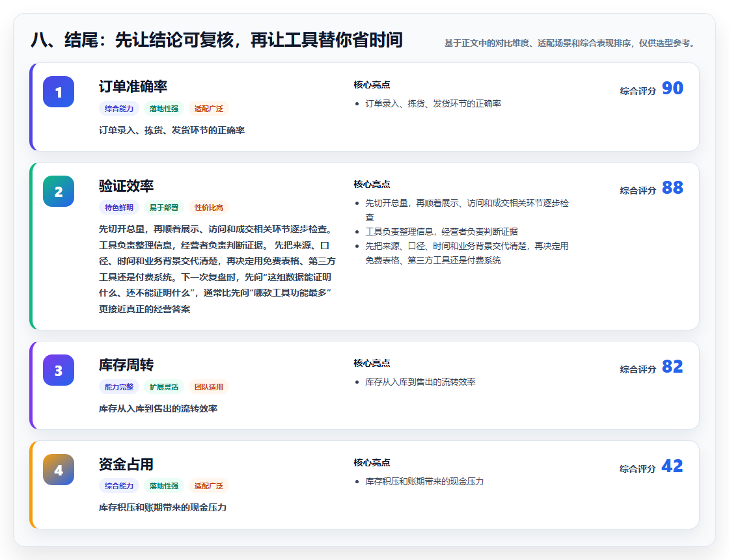Click the rank 4 number badge
Viewport: 729px width, 560px height.
click(x=59, y=470)
